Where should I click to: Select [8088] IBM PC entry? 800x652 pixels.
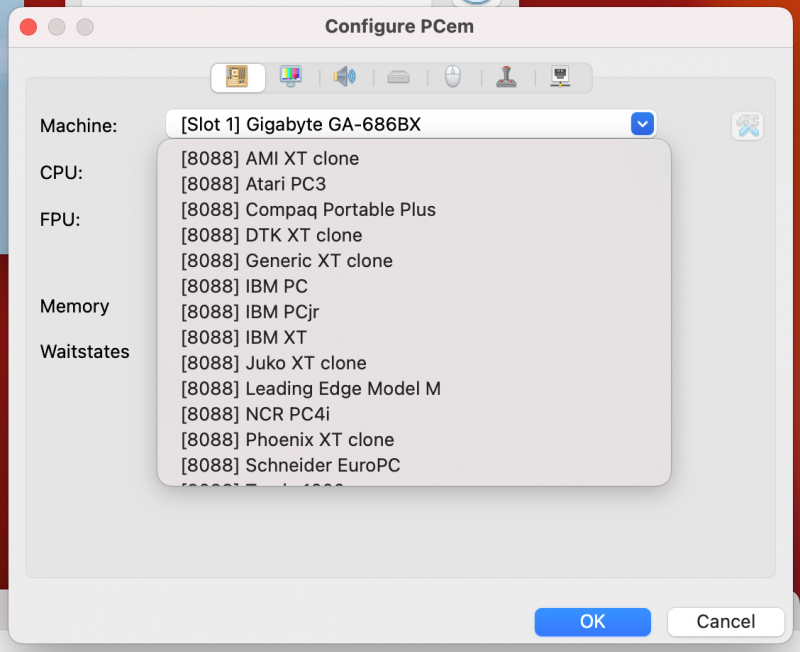pyautogui.click(x=414, y=286)
